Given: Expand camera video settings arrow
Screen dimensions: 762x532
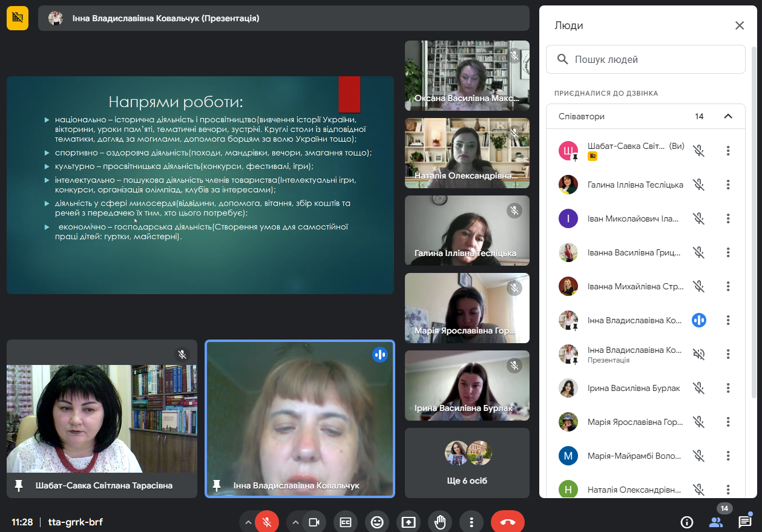Looking at the screenshot, I should point(295,522).
